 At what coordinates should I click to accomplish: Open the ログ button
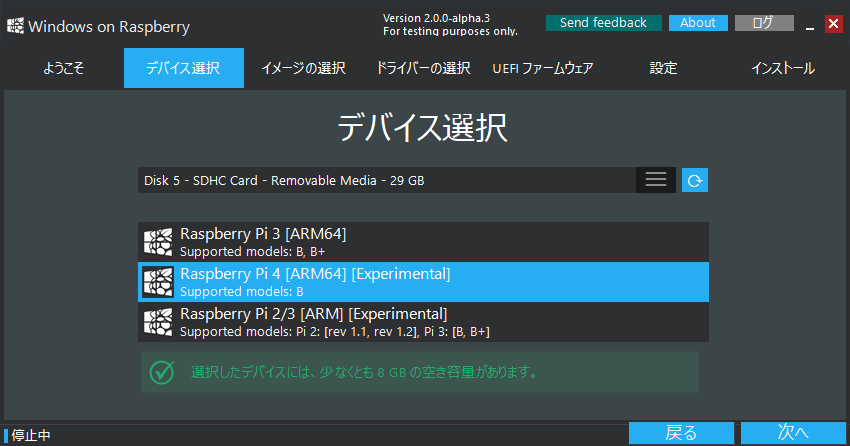pyautogui.click(x=764, y=23)
